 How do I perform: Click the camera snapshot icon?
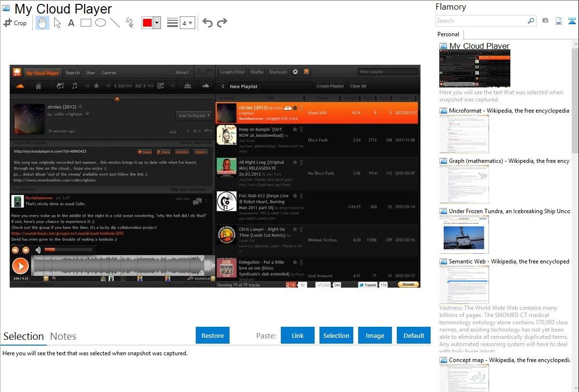click(x=545, y=21)
